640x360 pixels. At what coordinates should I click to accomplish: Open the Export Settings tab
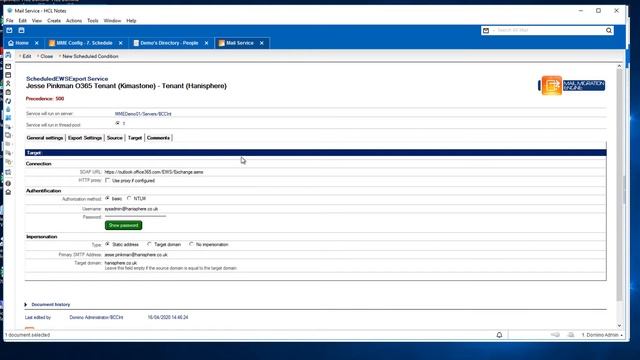85,138
